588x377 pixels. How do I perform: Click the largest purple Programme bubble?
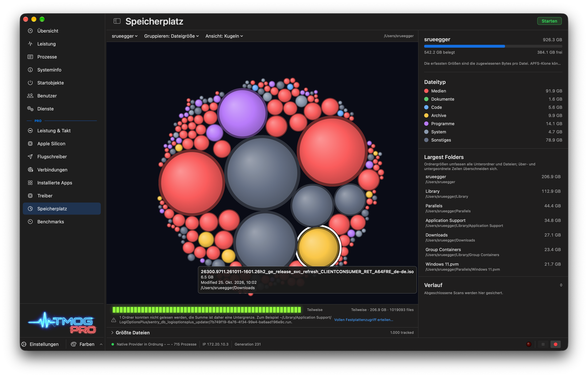point(242,113)
